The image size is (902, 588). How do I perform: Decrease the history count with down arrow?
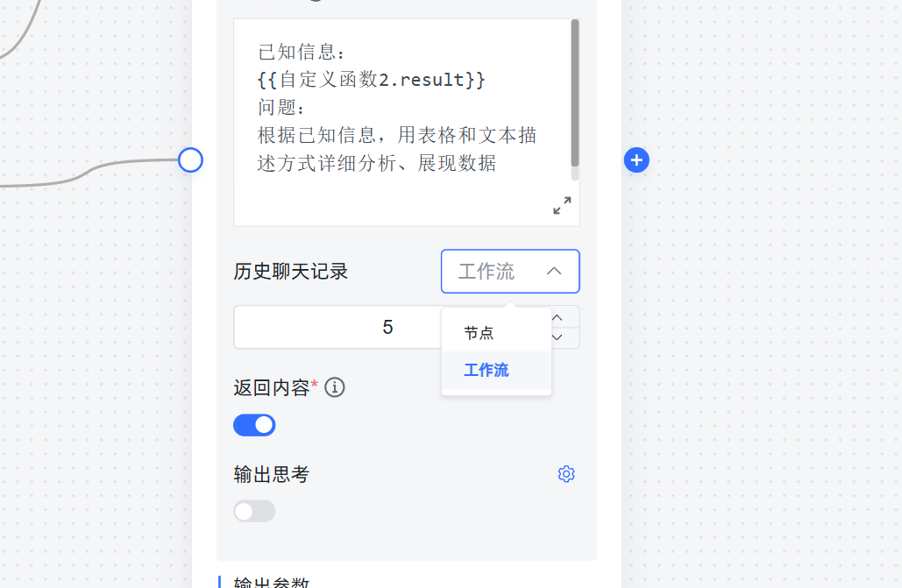tap(557, 337)
